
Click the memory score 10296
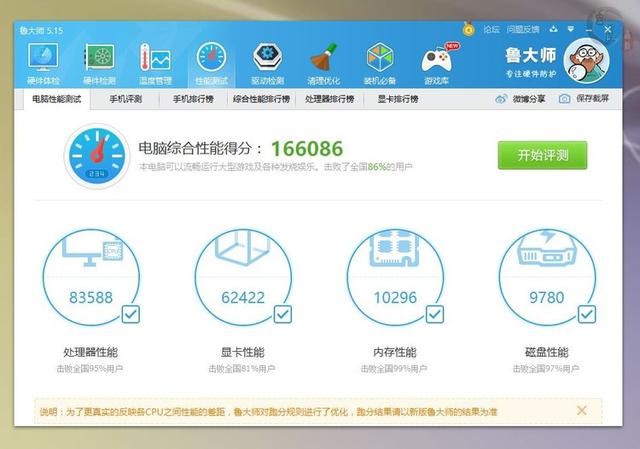click(395, 298)
